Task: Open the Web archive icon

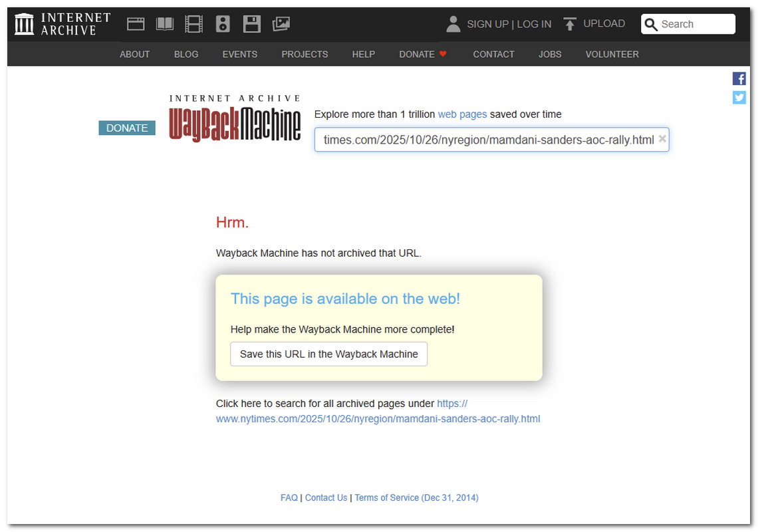Action: tap(136, 24)
